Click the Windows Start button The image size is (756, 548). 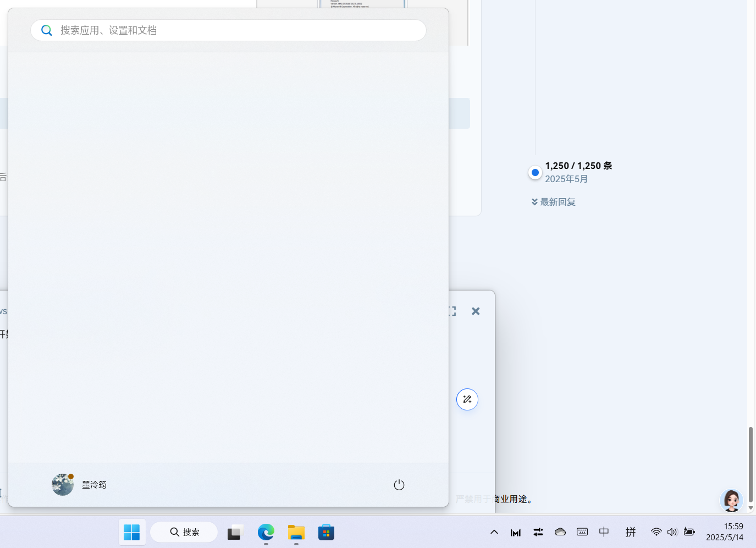pyautogui.click(x=132, y=532)
